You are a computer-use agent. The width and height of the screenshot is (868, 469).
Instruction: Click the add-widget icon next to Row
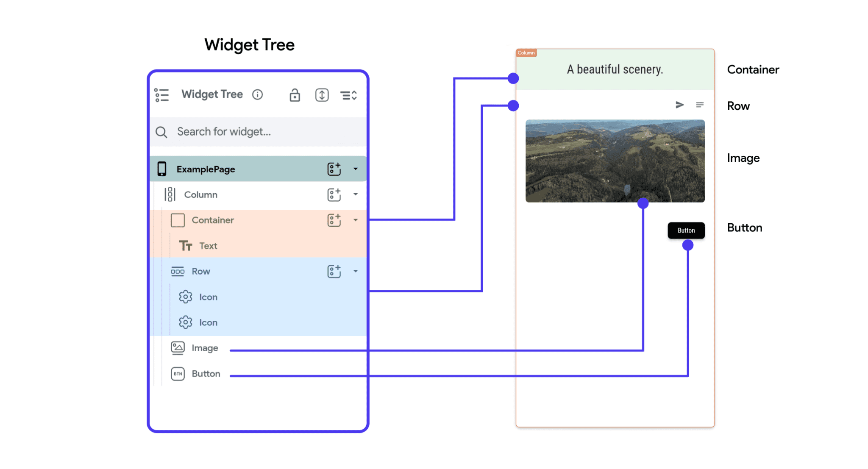(334, 271)
